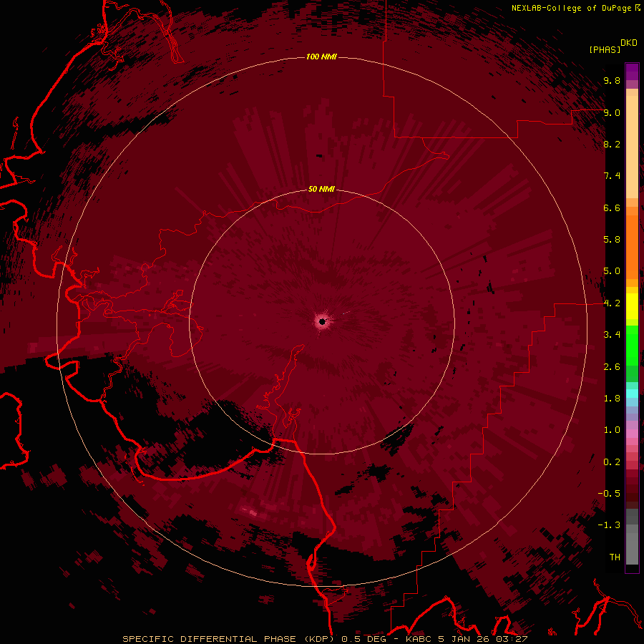Click the 100 NMI range ring label
Image resolution: width=644 pixels, height=644 pixels.
tap(321, 57)
